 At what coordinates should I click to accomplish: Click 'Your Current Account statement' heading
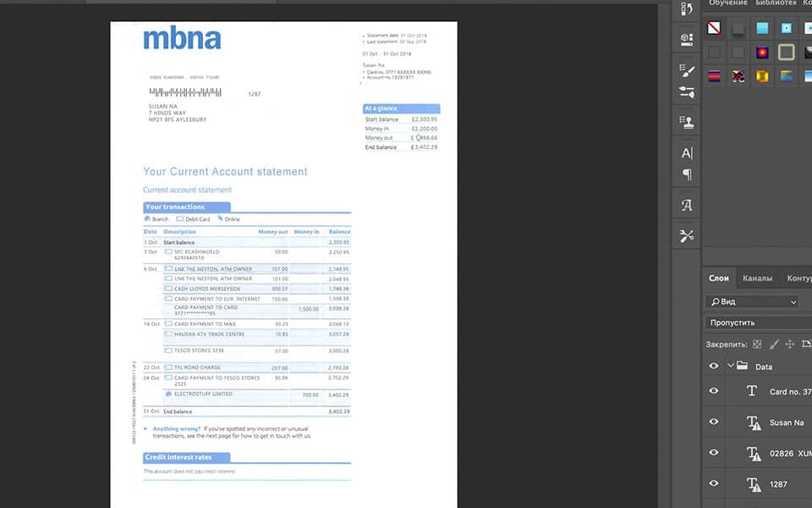pyautogui.click(x=225, y=172)
